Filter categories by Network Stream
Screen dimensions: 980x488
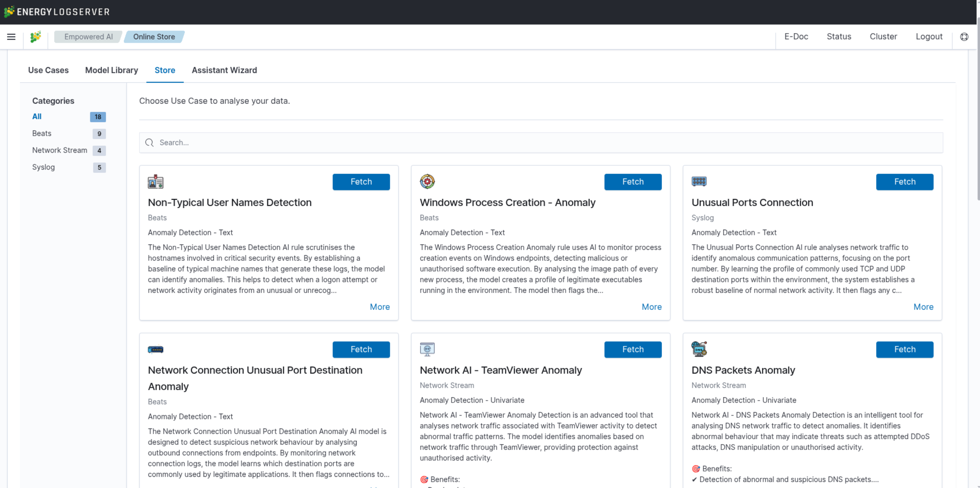[60, 151]
